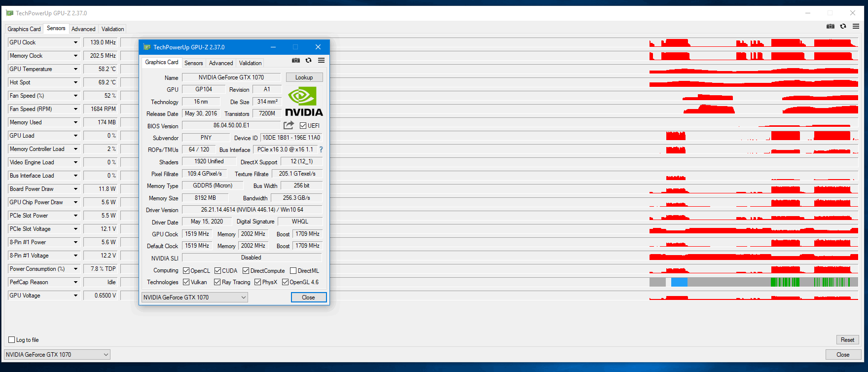Screen dimensions: 868x372
Task: Open Advanced tab in front window
Action: pos(221,63)
